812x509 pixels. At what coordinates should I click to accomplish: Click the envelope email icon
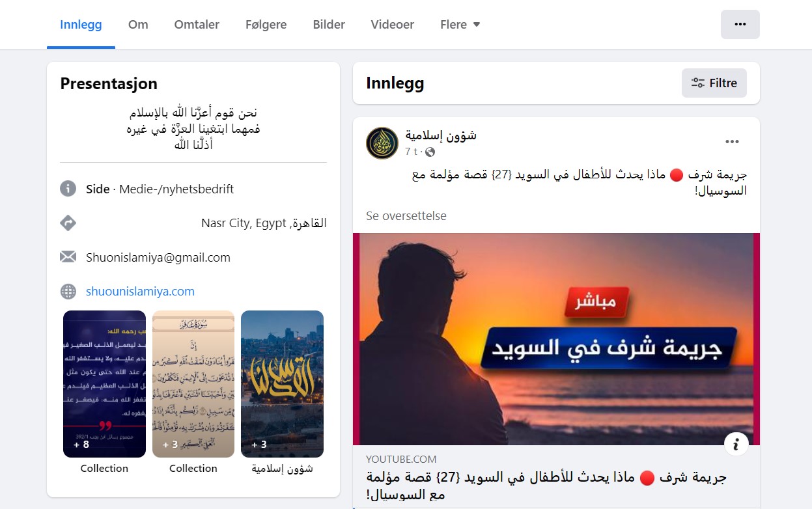click(68, 257)
